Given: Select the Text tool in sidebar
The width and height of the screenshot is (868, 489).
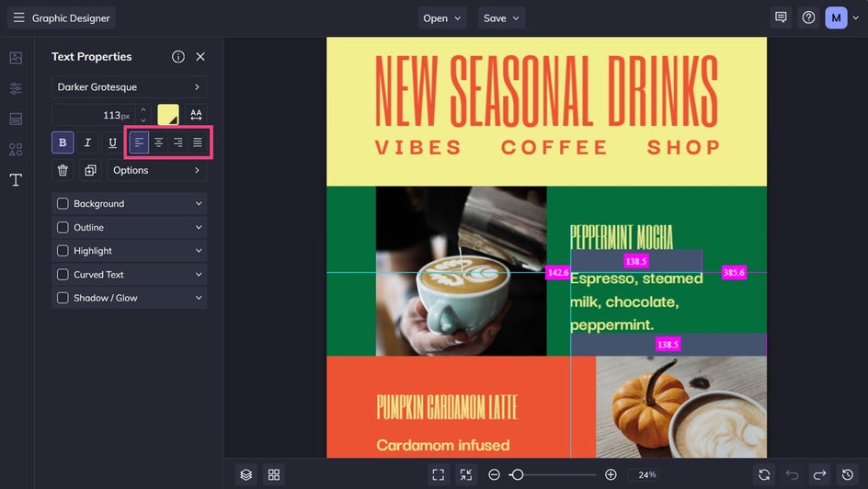Looking at the screenshot, I should [x=16, y=179].
